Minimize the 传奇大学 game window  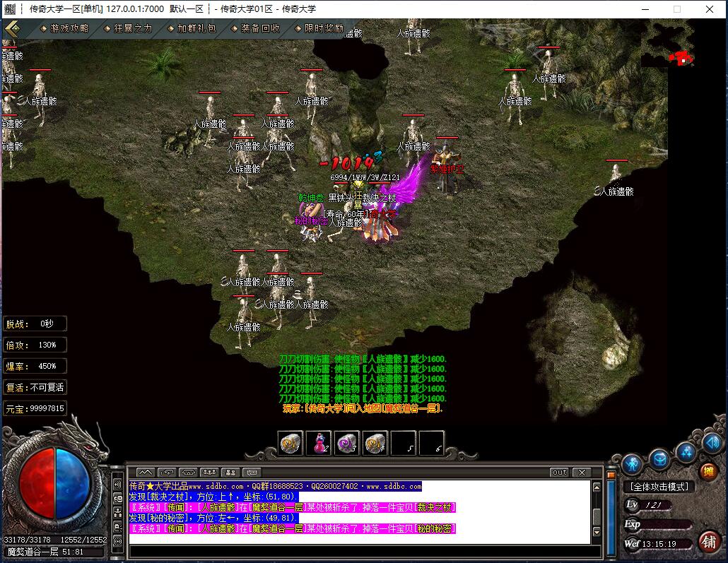click(645, 9)
